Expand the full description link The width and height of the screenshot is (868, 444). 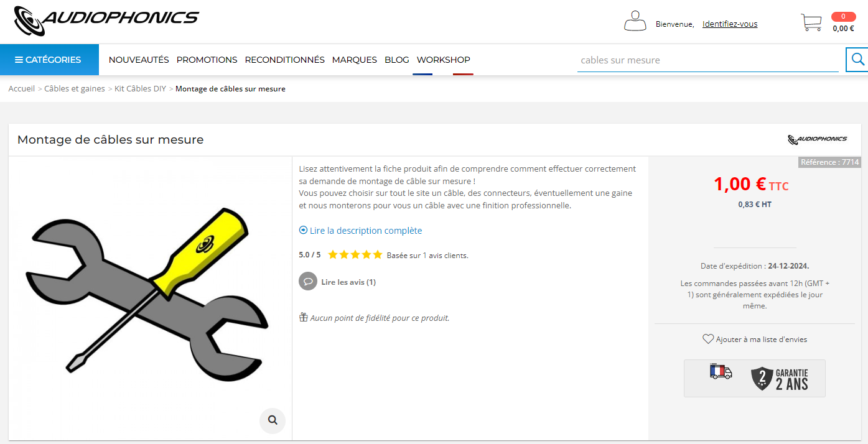click(360, 230)
